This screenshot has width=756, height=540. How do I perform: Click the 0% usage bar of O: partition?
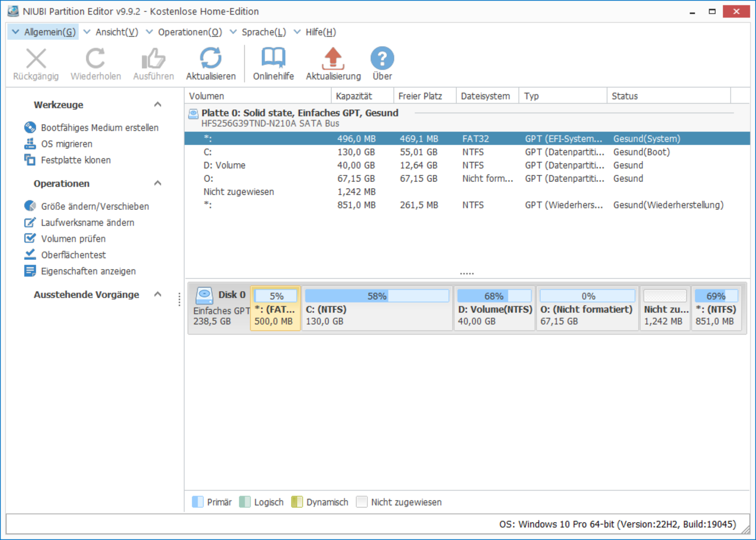pos(587,296)
